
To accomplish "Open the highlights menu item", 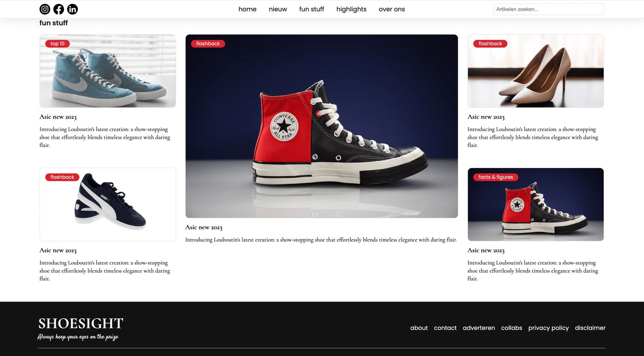I will (351, 9).
